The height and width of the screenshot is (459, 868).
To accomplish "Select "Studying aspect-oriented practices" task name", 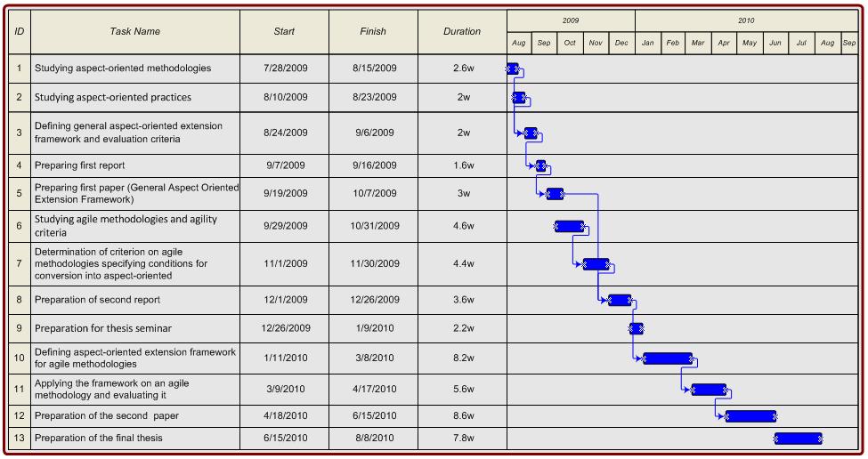I will pos(113,97).
